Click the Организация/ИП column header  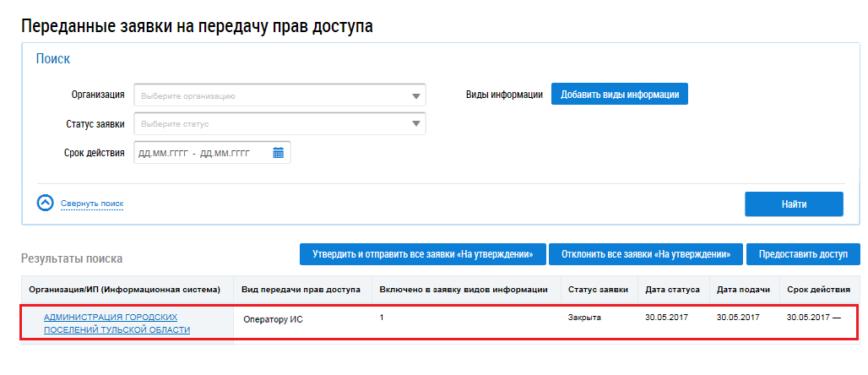tap(125, 290)
